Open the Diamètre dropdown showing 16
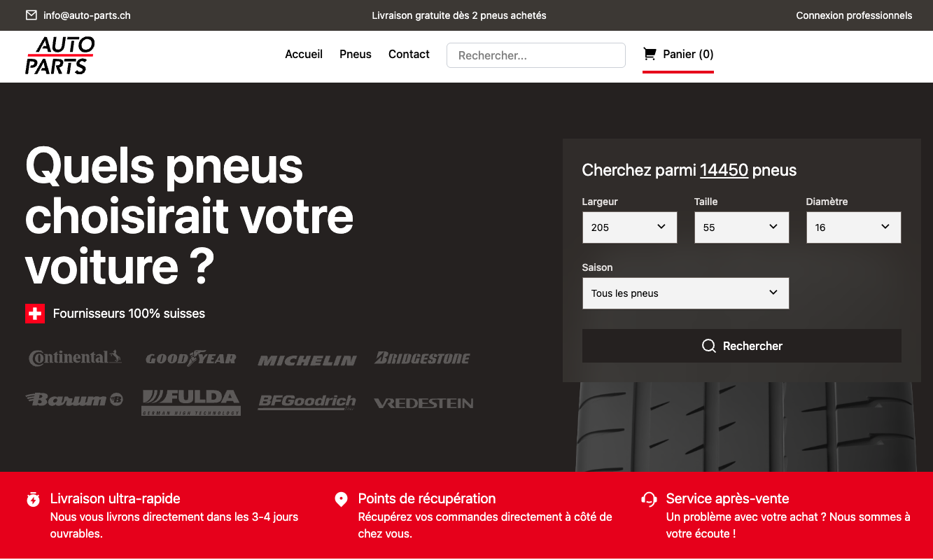The height and width of the screenshot is (560, 933). 854,227
